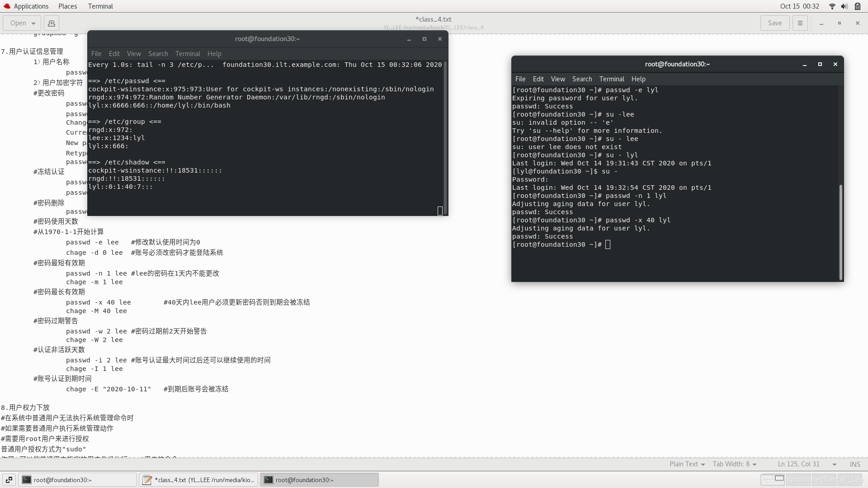Click the show desktop icon in taskbar
868x488 pixels.
click(9, 480)
